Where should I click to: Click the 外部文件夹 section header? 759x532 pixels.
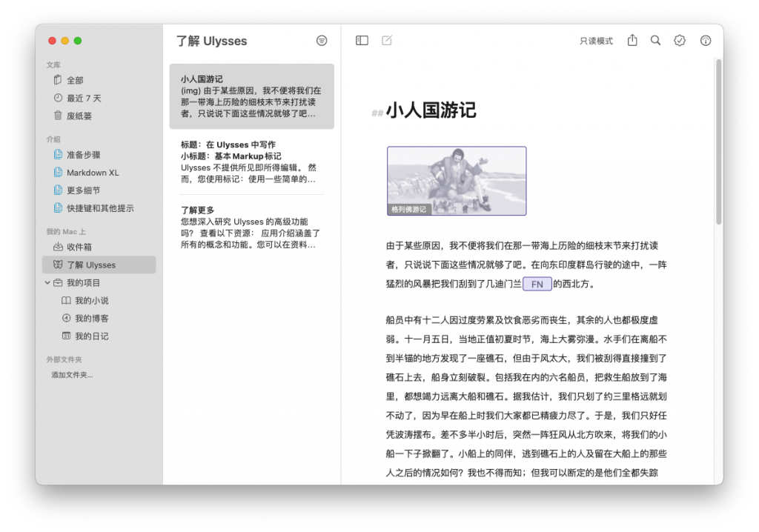click(64, 359)
